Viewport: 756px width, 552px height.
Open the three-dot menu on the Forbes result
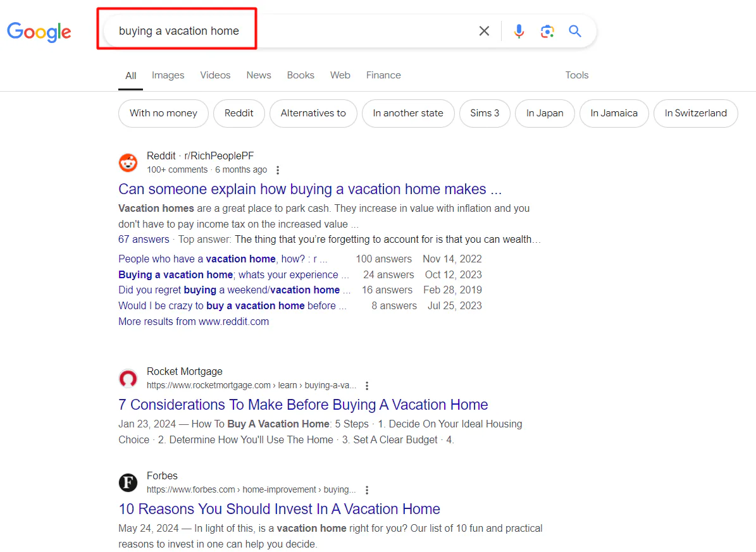pyautogui.click(x=367, y=490)
